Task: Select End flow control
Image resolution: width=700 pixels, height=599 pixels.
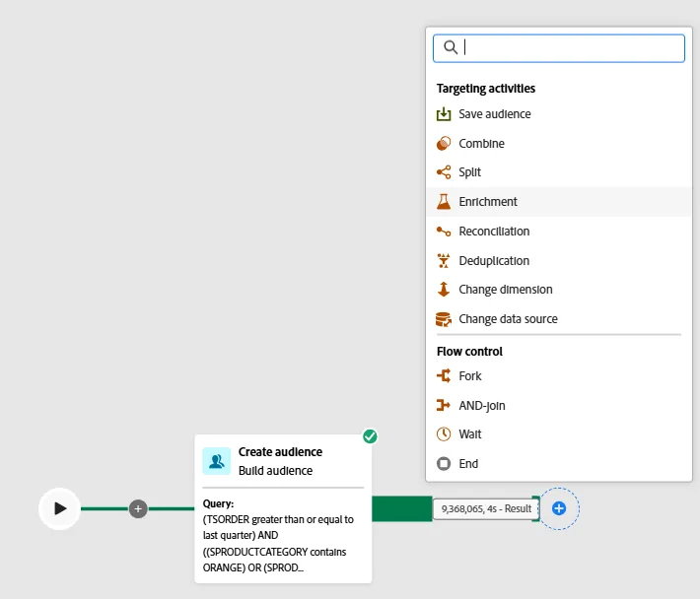Action: [558, 463]
